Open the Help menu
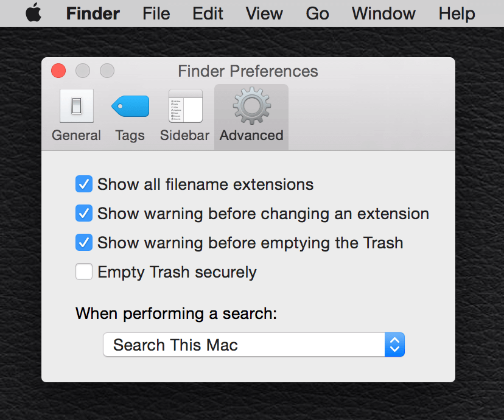The width and height of the screenshot is (504, 420). (457, 13)
